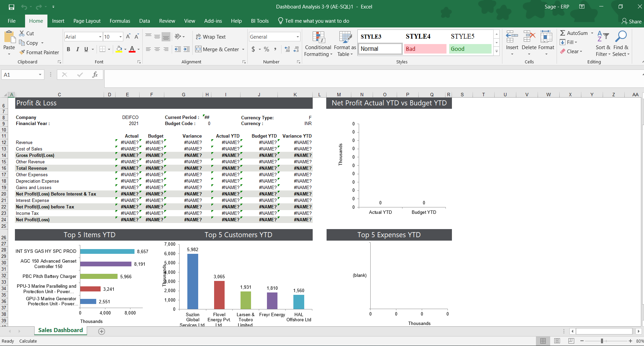The width and height of the screenshot is (644, 346).
Task: Click the Increase Font Size icon
Action: 128,37
